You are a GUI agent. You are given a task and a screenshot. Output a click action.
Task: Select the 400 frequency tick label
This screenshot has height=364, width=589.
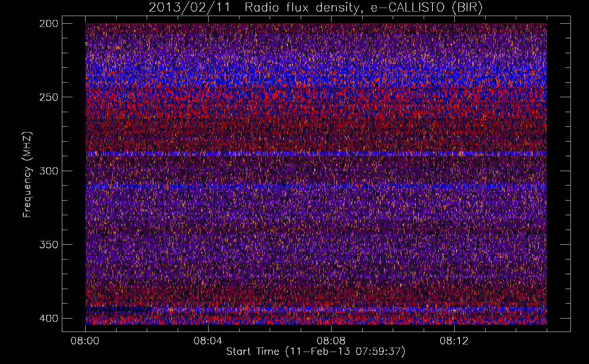click(x=48, y=318)
